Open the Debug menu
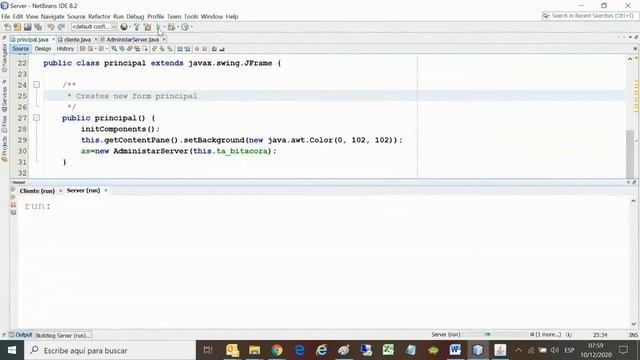Viewport: 640px width, 360px height. coord(135,17)
